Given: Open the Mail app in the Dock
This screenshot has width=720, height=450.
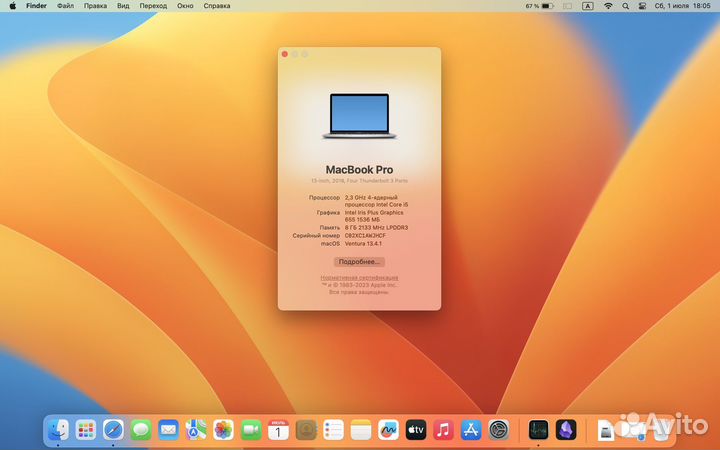Looking at the screenshot, I should tap(169, 430).
